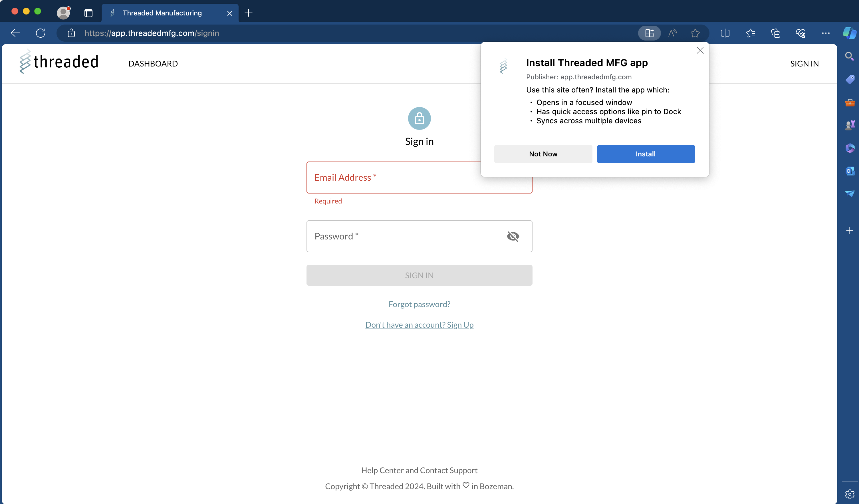
Task: Close the install app popup
Action: (700, 51)
